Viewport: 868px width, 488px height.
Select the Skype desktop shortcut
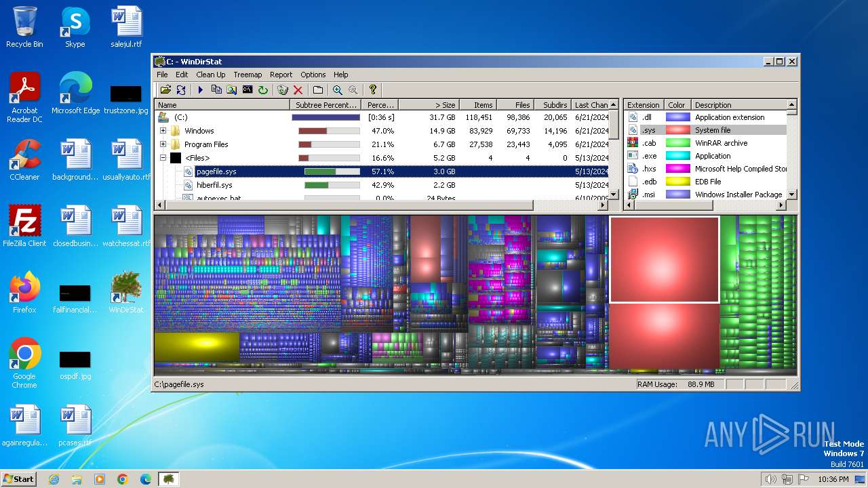click(75, 27)
